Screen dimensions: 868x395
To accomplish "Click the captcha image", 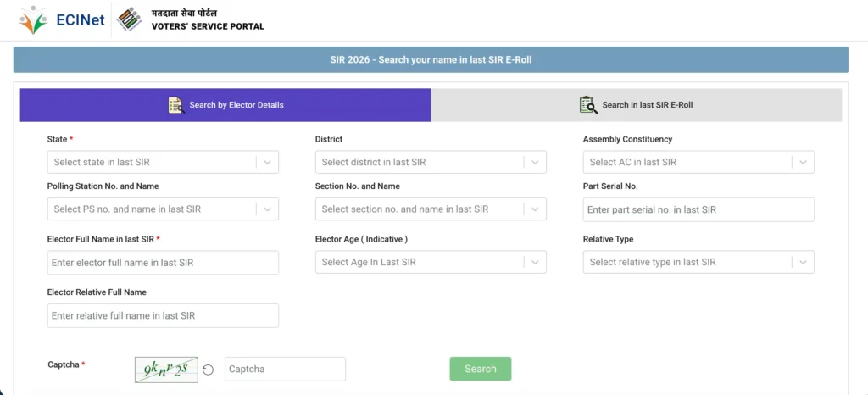I will [166, 370].
